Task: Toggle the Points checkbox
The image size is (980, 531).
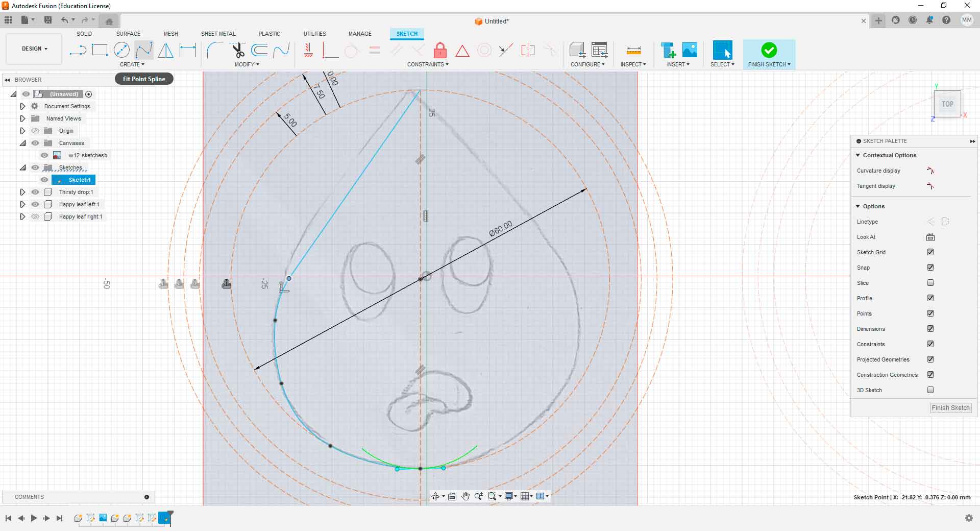Action: 930,313
